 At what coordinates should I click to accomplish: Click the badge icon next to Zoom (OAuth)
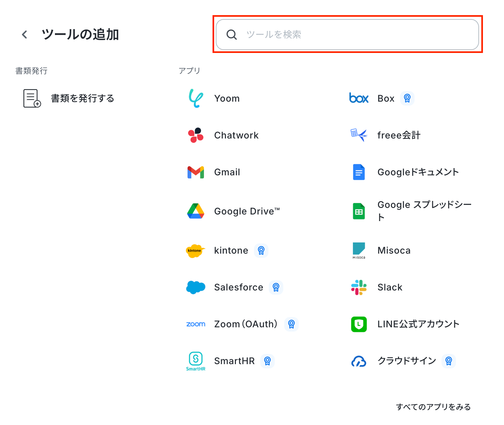click(291, 324)
